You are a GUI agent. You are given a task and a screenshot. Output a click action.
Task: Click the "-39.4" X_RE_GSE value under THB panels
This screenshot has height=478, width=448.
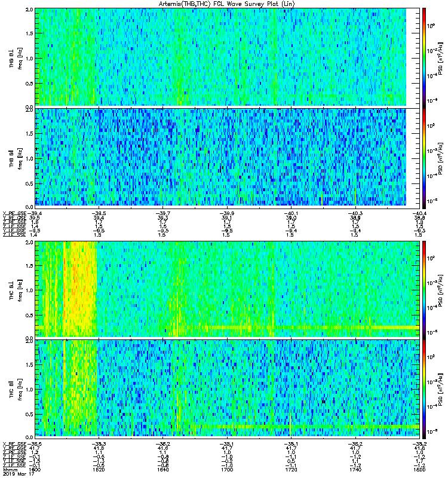click(35, 213)
